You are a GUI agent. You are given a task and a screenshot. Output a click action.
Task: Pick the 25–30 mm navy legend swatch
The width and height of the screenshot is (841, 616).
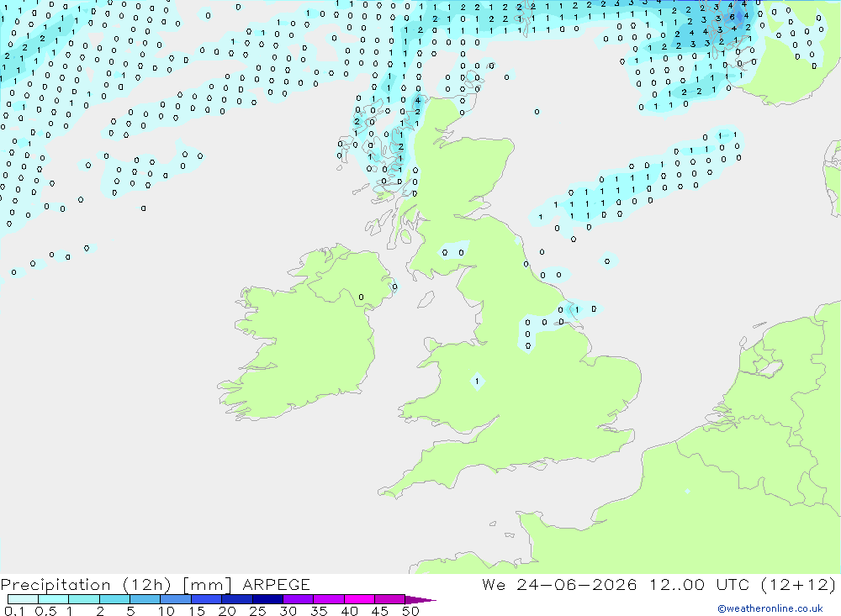tap(267, 599)
